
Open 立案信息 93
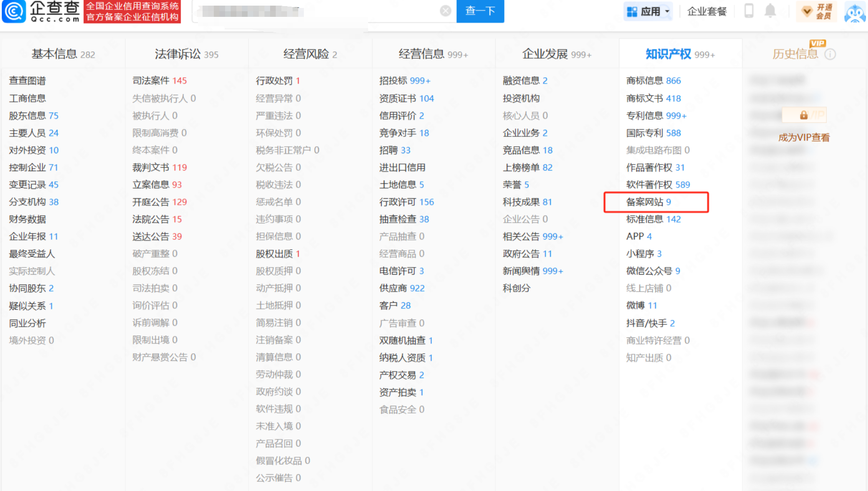(157, 185)
